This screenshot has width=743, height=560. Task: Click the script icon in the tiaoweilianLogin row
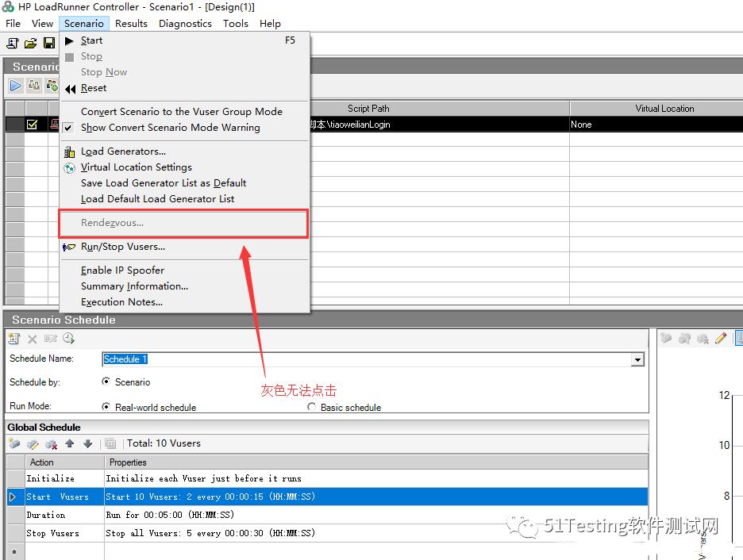54,124
